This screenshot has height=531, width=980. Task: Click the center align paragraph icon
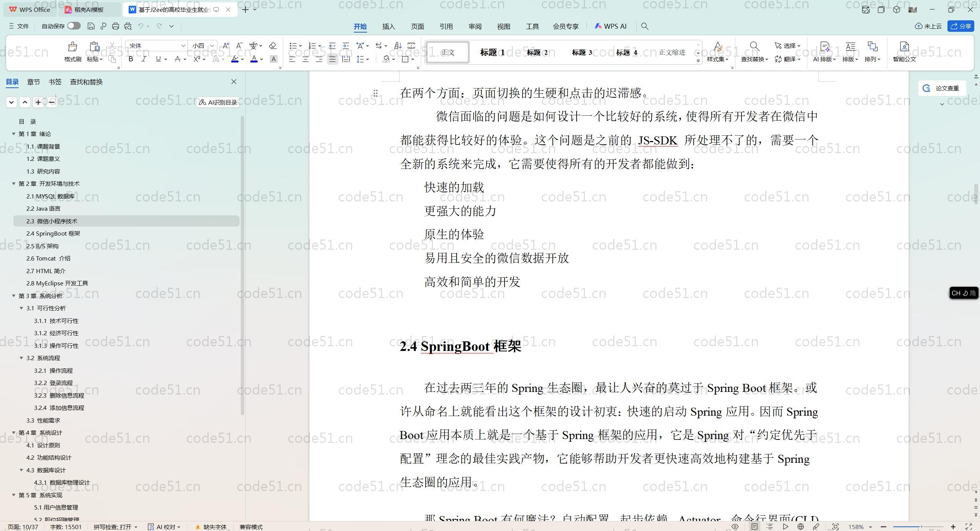[x=305, y=59]
